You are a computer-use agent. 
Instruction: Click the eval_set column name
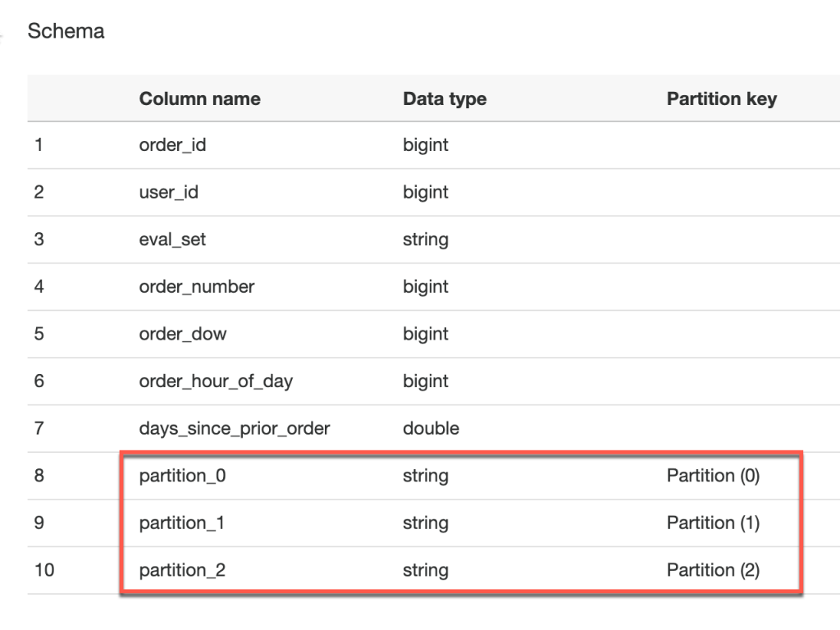coord(172,240)
